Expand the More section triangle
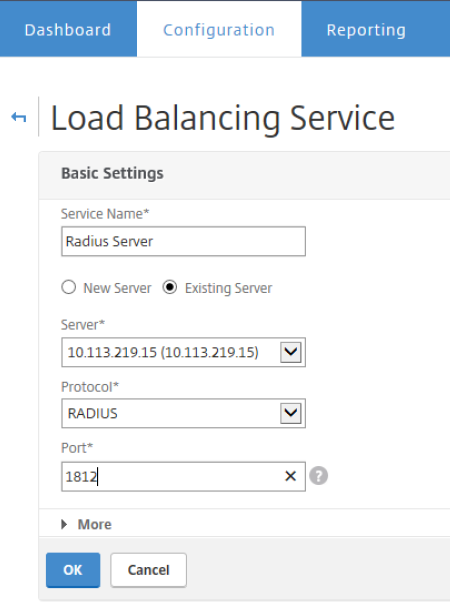450x607 pixels. pos(64,524)
